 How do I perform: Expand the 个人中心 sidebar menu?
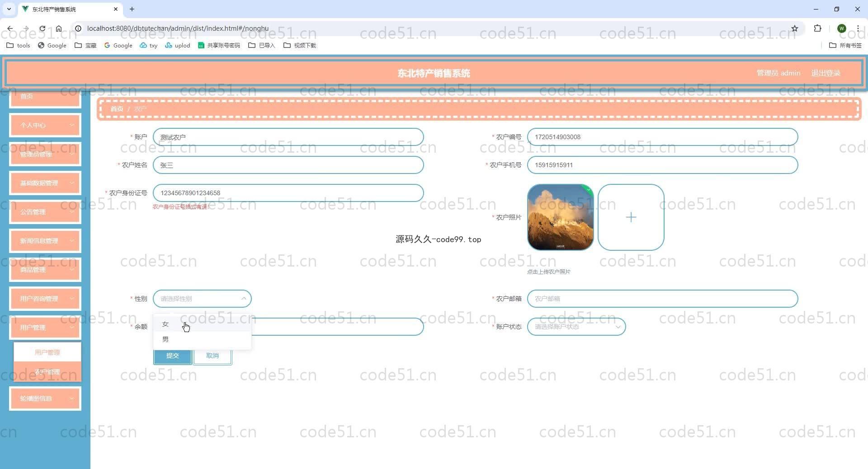click(45, 125)
